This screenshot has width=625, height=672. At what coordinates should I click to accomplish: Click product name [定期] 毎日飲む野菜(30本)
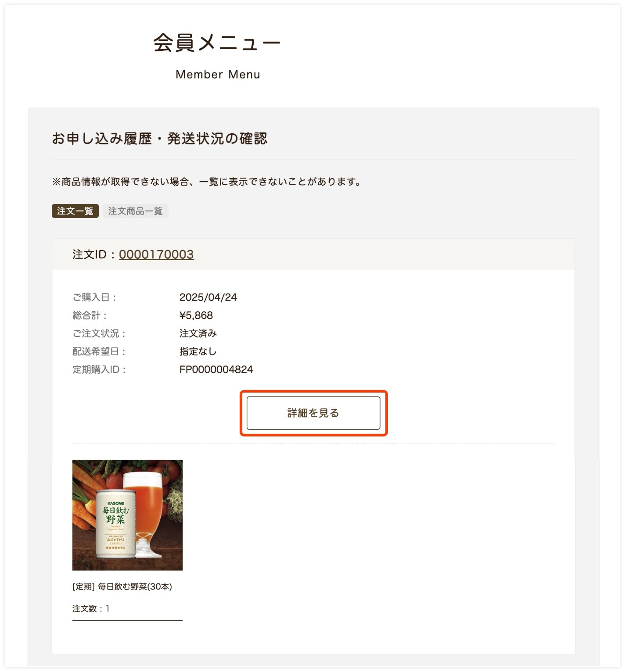122,586
